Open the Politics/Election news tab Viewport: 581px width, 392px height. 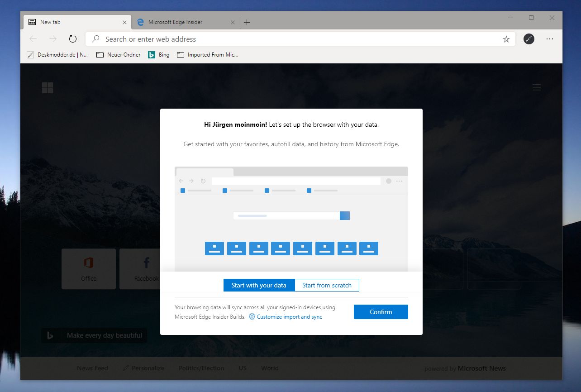coord(201,368)
